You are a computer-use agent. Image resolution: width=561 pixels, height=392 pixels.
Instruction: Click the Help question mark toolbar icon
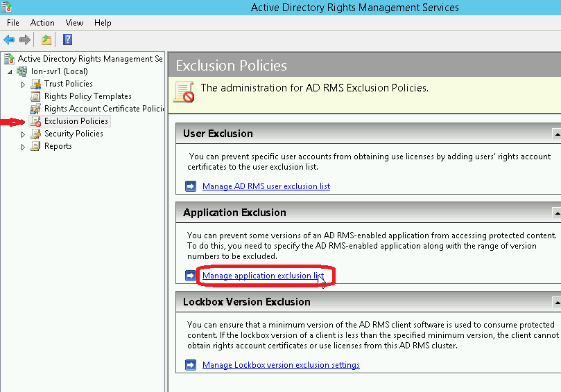pos(68,40)
